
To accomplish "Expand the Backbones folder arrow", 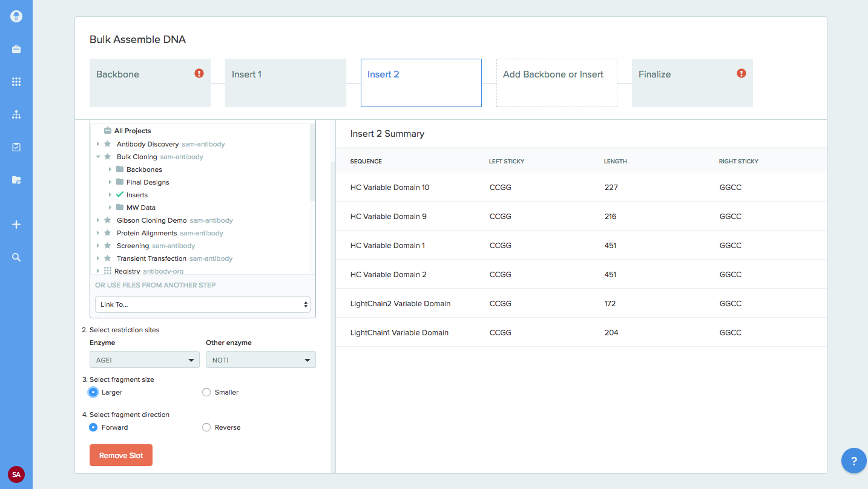I will click(x=110, y=169).
